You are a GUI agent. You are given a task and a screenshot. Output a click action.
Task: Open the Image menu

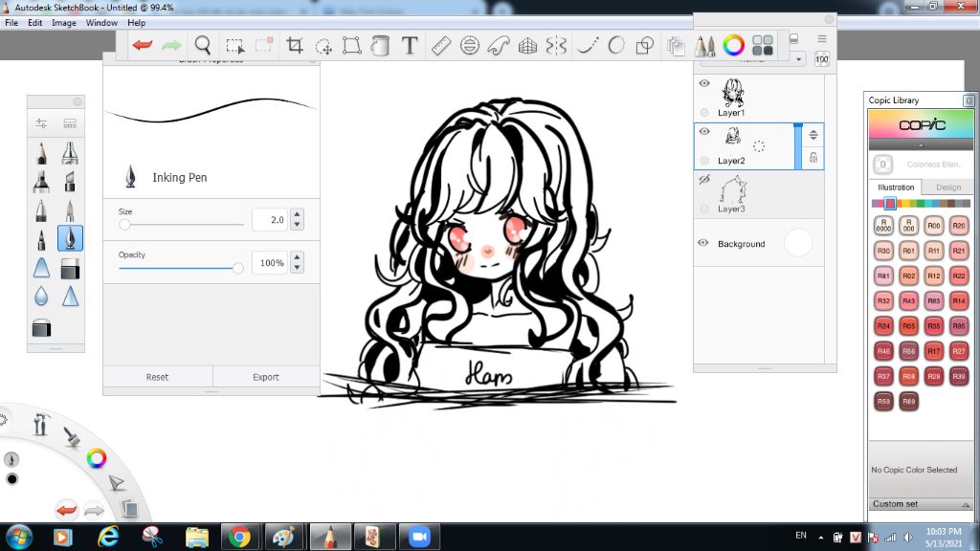pyautogui.click(x=64, y=23)
